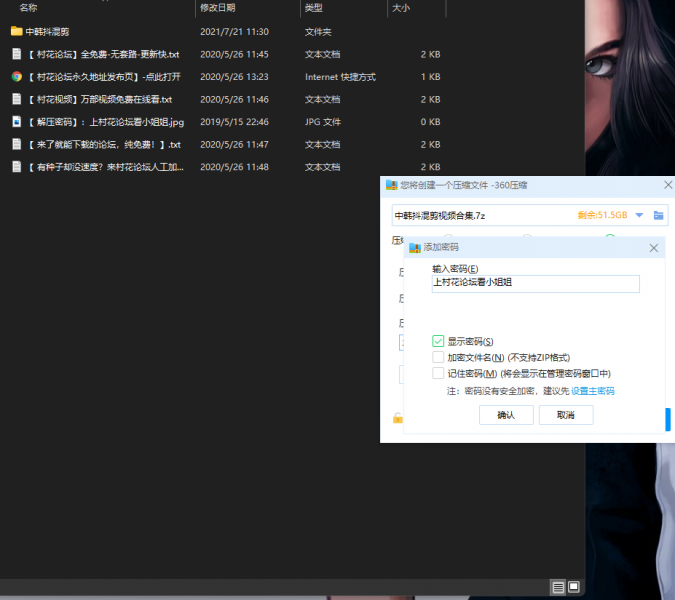Click the 解压密码 JPG file icon

[16, 121]
